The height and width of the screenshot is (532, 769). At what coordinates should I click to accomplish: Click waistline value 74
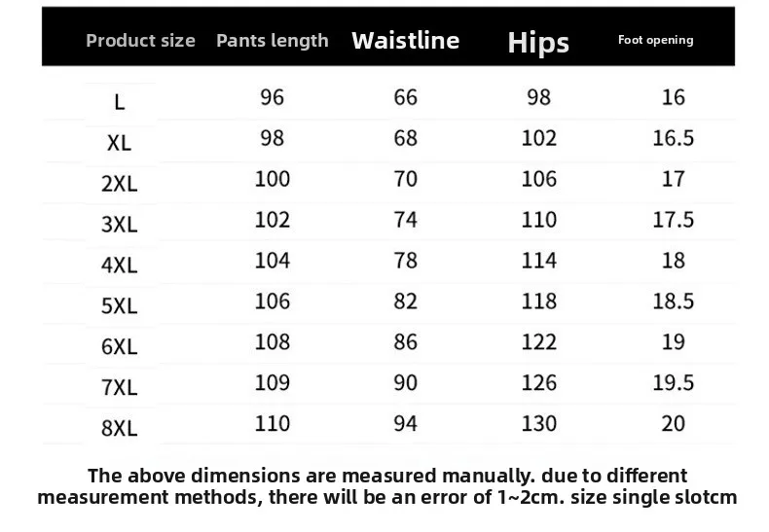pyautogui.click(x=405, y=220)
